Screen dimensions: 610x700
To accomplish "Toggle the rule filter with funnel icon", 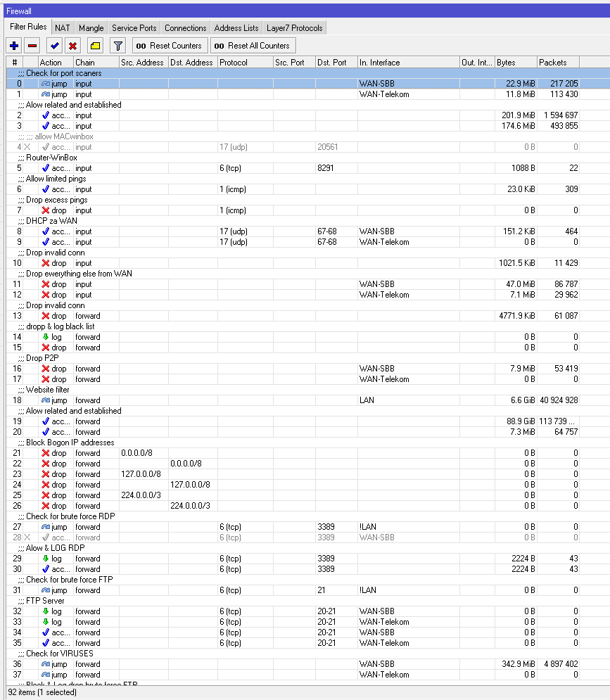I will (117, 45).
